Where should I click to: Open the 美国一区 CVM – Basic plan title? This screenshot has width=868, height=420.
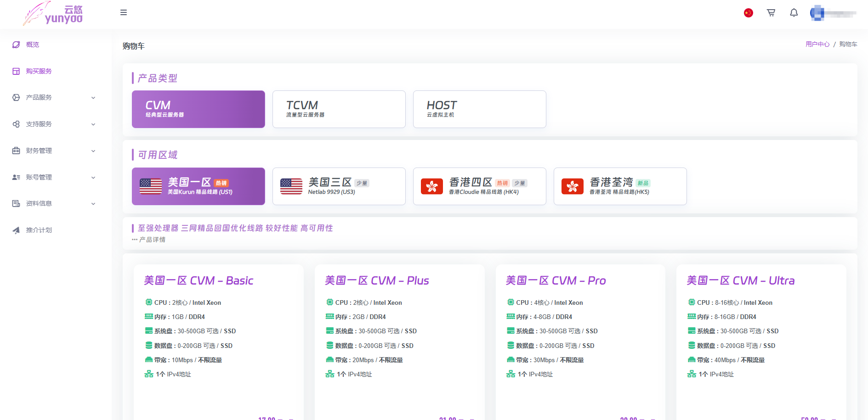tap(199, 280)
